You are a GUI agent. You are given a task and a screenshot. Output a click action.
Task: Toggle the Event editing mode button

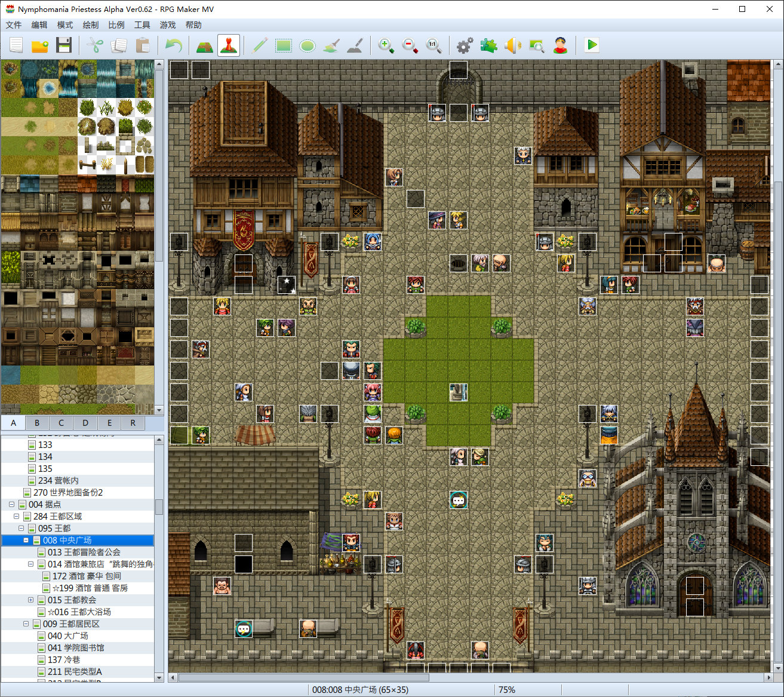point(229,45)
